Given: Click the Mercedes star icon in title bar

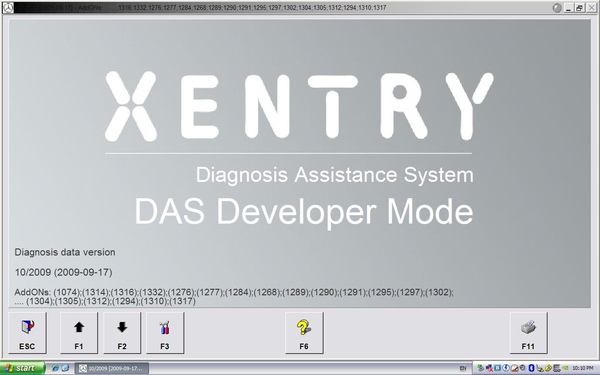Looking at the screenshot, I should 8,7.
